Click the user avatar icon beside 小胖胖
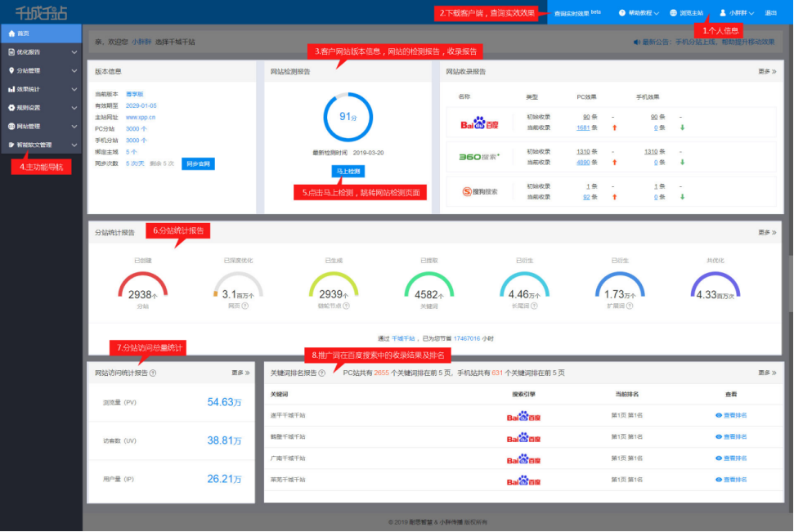Viewport: 794px width, 532px height. (x=723, y=13)
